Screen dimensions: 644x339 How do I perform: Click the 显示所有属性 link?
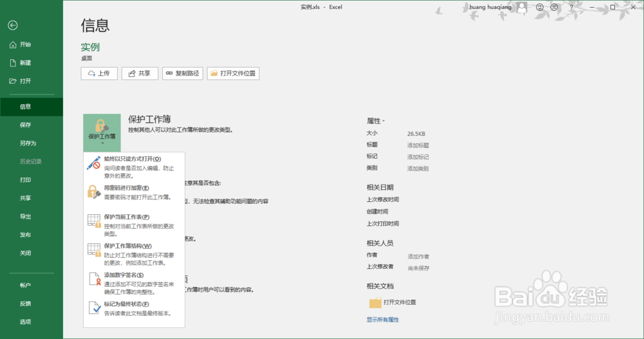coord(383,320)
